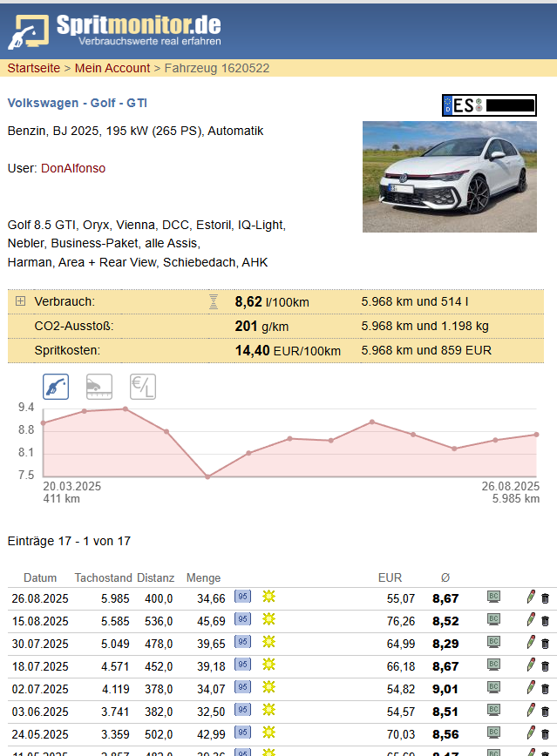557x756 pixels.
Task: Switch chart to distance view icon
Action: (x=99, y=387)
